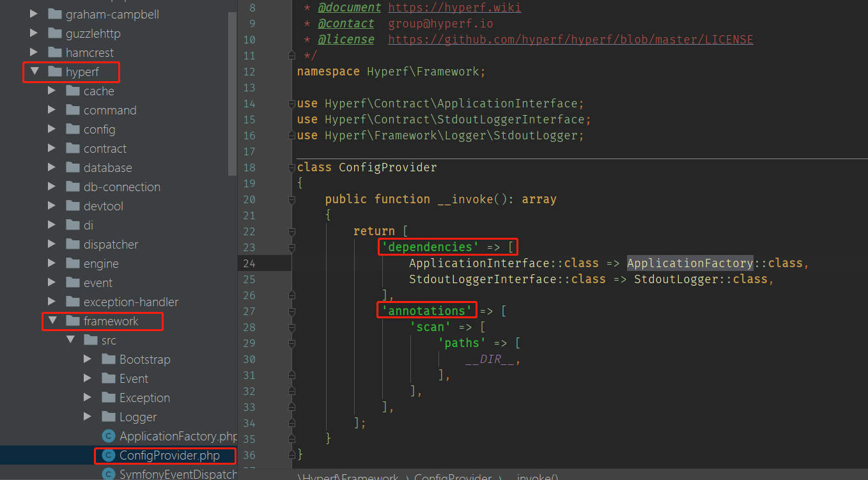Click the hyperf folder icon

click(x=54, y=72)
